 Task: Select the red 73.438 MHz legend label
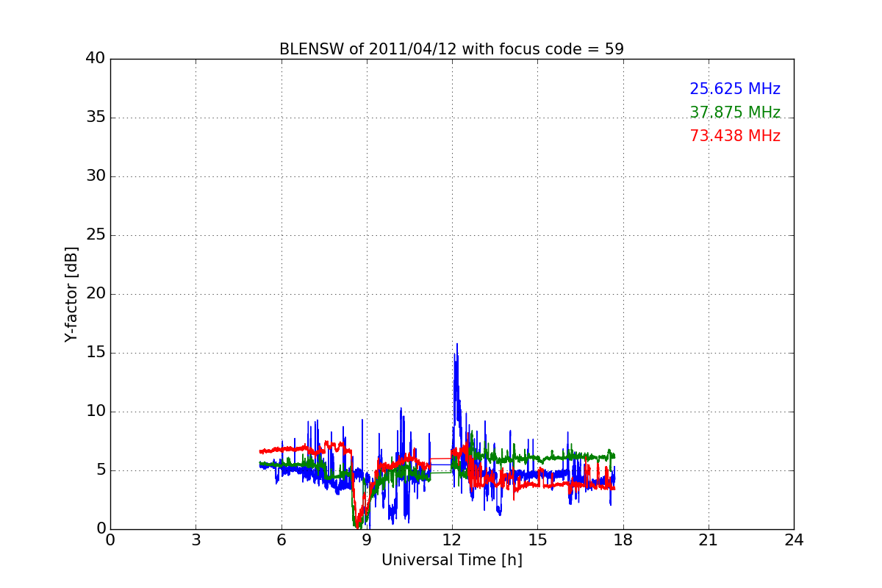pyautogui.click(x=735, y=136)
